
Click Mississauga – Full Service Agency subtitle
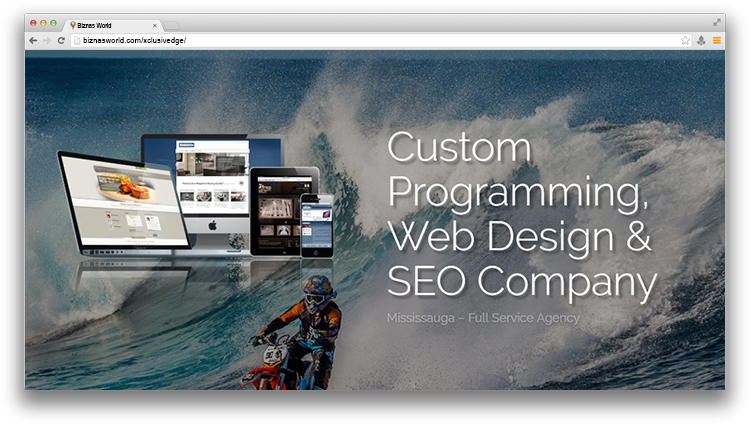[482, 318]
